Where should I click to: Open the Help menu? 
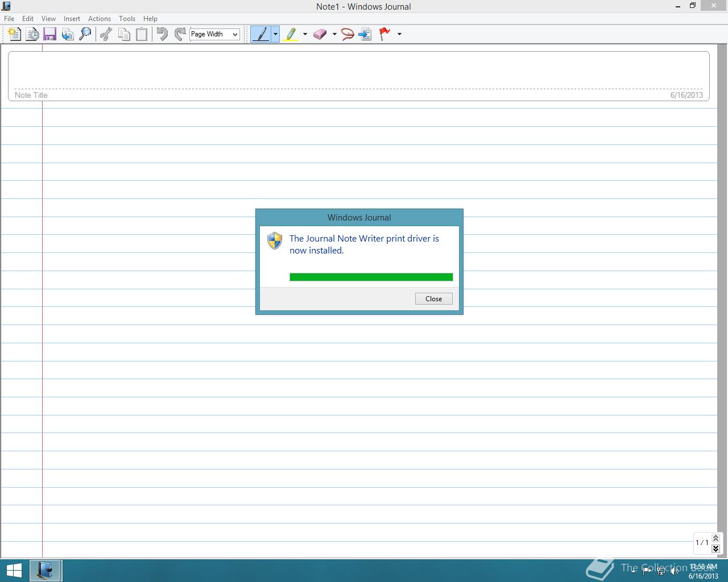point(150,19)
